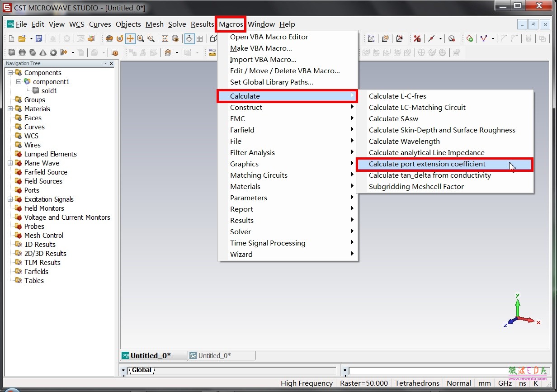The image size is (557, 392).
Task: Click the open folder icon in the toolbar
Action: (22, 39)
